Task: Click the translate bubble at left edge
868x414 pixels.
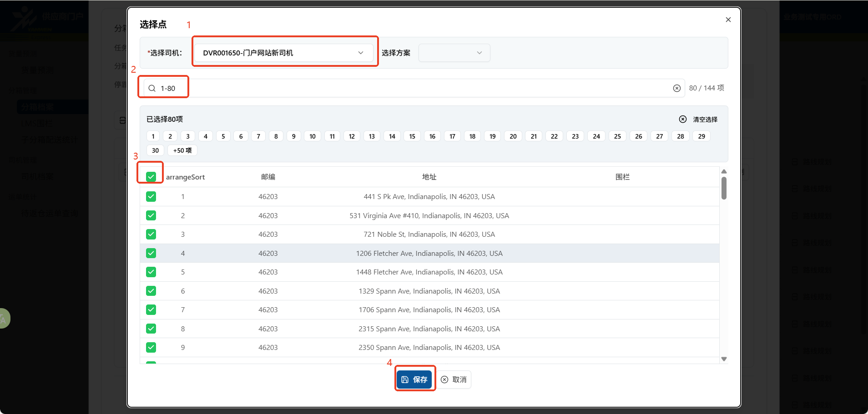Action: click(x=4, y=319)
